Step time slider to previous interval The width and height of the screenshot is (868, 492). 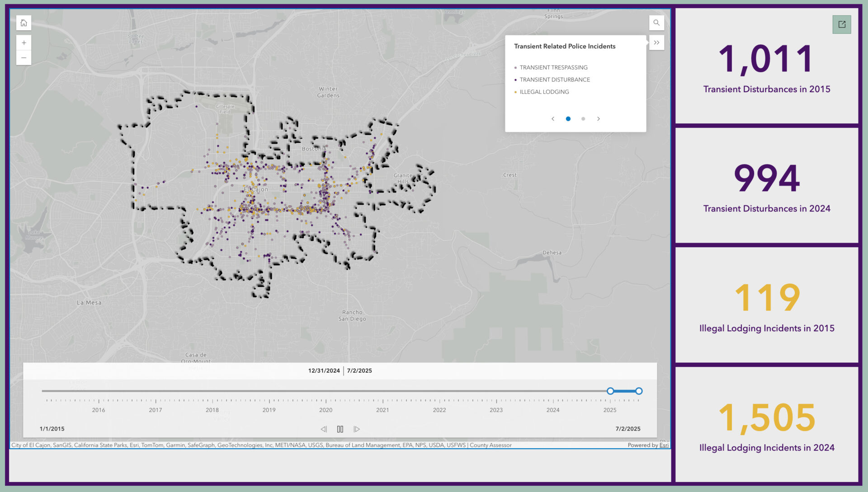pos(324,429)
